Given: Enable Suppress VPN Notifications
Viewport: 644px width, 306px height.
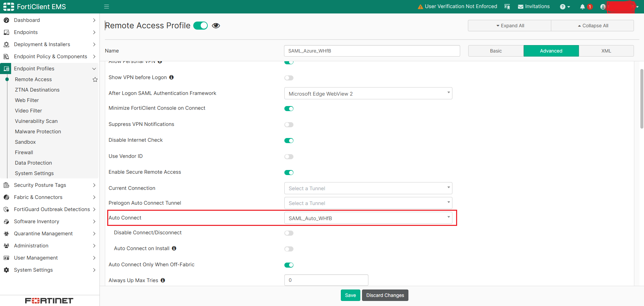Looking at the screenshot, I should tap(289, 125).
